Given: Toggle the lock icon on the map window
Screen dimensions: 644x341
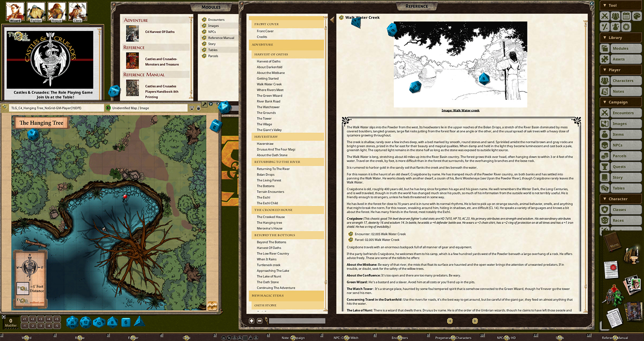Looking at the screenshot, I should [198, 108].
